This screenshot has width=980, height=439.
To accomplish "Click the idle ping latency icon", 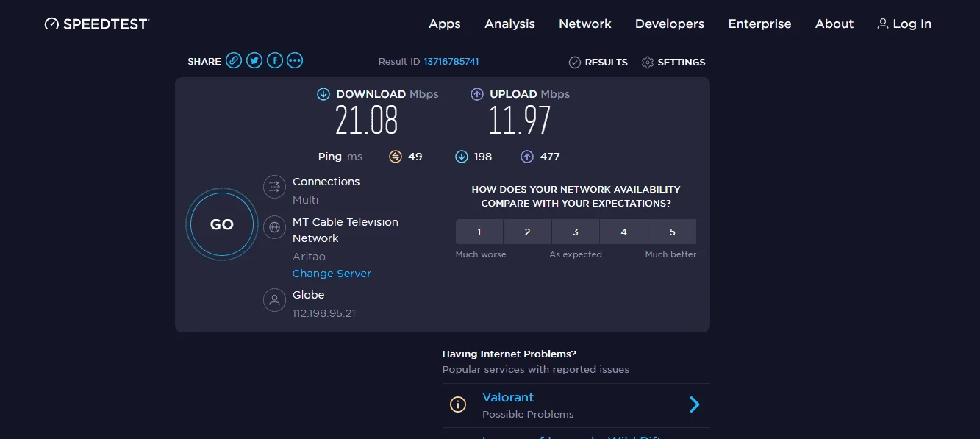I will 396,157.
